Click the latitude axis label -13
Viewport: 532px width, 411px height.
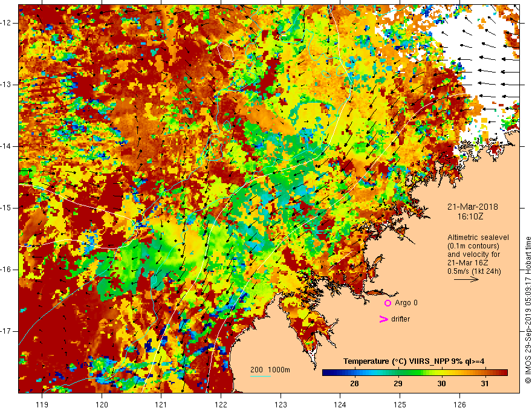point(6,85)
